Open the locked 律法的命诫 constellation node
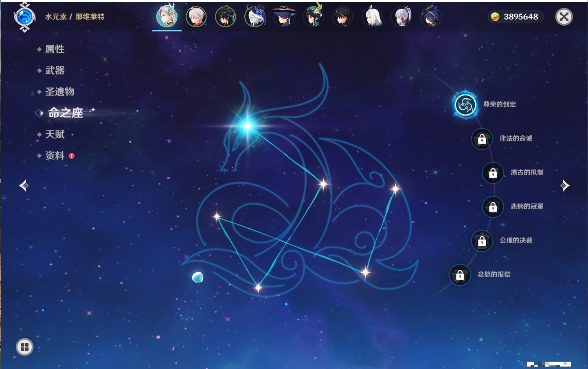 click(482, 139)
